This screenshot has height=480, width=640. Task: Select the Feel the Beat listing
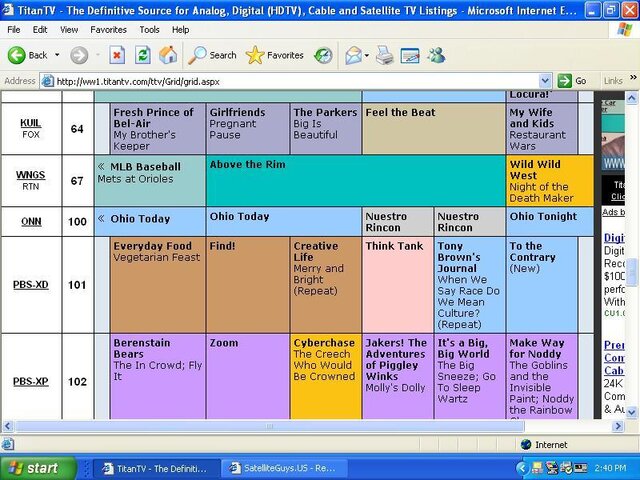(x=433, y=129)
